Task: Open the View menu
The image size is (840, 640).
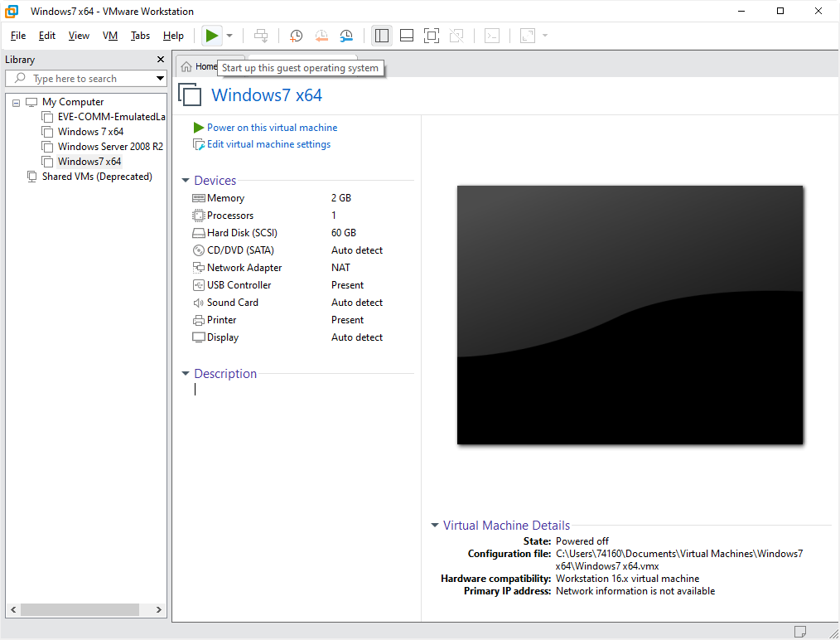Action: point(79,36)
